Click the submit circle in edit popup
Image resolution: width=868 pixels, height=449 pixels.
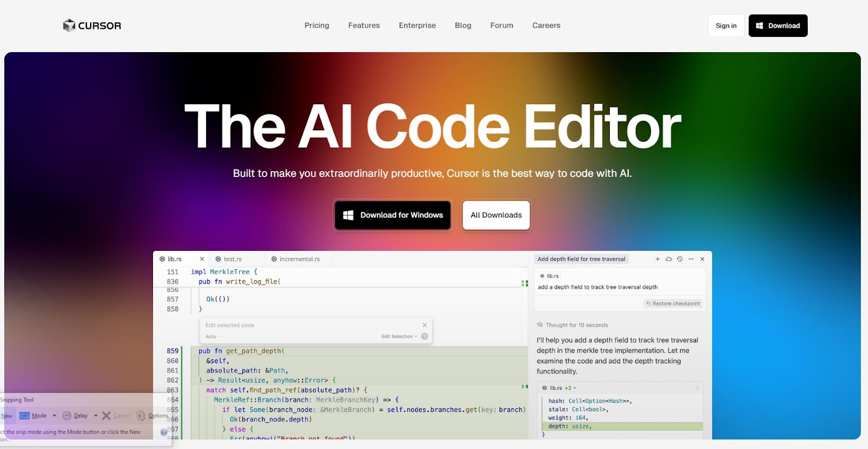click(425, 337)
